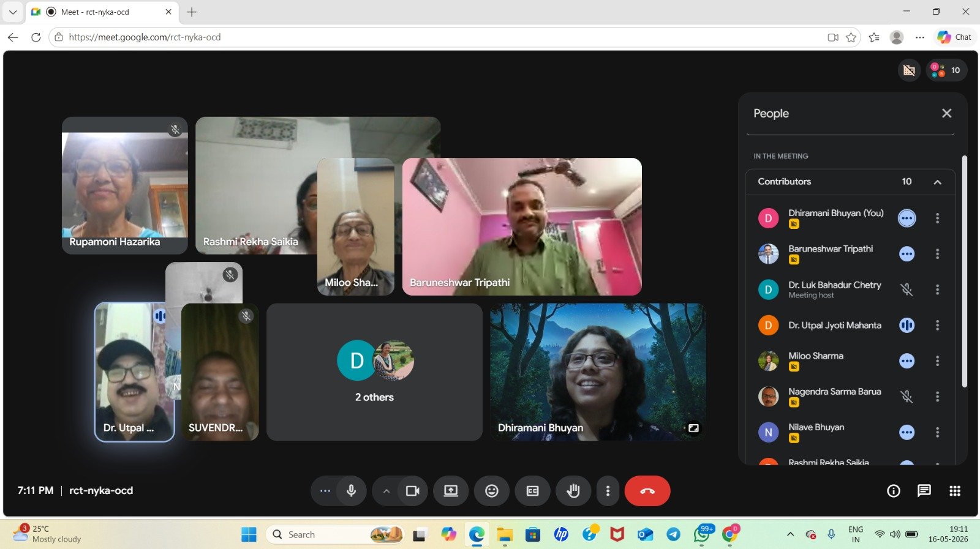Open Copilot Chat in the browser
Viewport: 980px width, 549px height.
pos(954,37)
